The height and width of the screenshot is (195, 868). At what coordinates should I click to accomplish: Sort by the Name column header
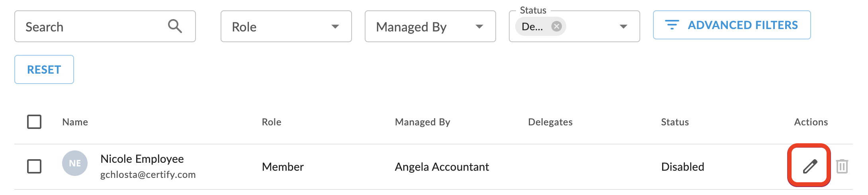tap(75, 122)
